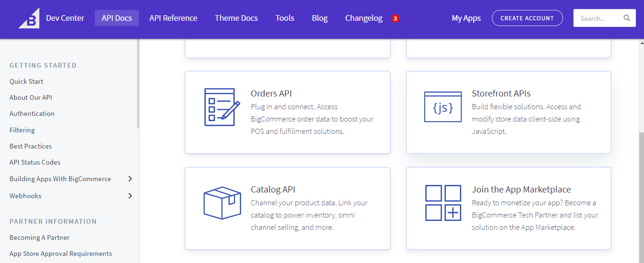Click the App Marketplace description text
This screenshot has width=644, height=263.
[x=535, y=215]
